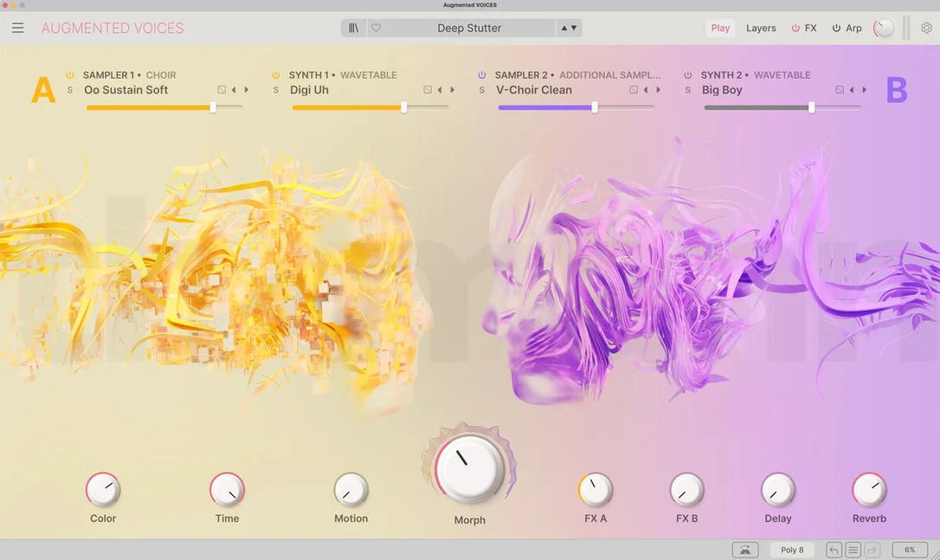This screenshot has width=940, height=560.
Task: Solo Synth 1 with S button
Action: tap(276, 90)
